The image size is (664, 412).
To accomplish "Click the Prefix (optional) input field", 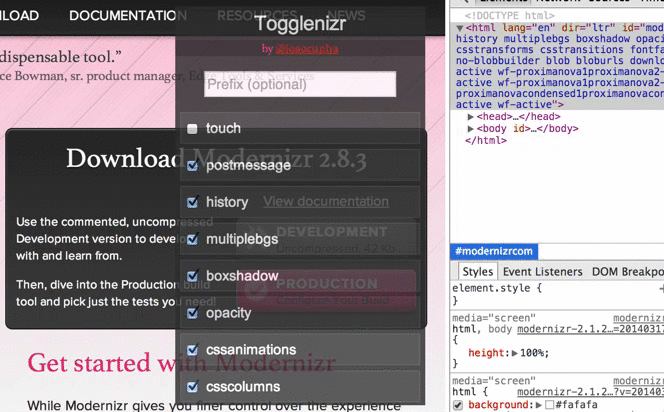I will [300, 84].
